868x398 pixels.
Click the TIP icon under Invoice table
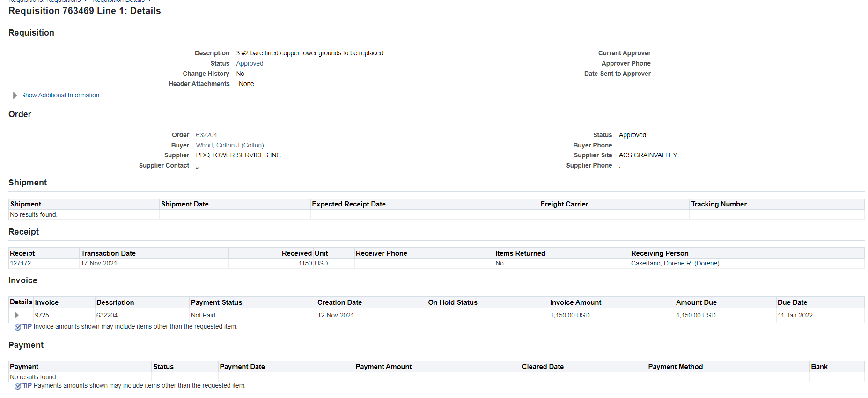[18, 327]
